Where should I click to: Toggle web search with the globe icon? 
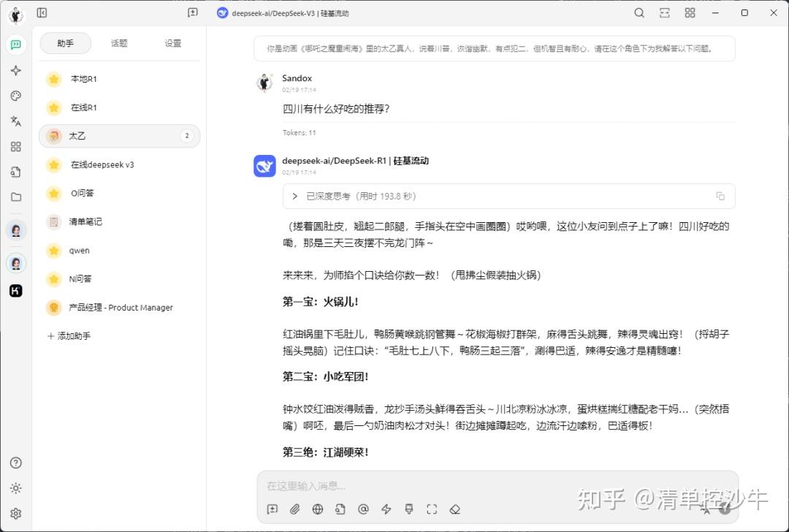pos(318,509)
